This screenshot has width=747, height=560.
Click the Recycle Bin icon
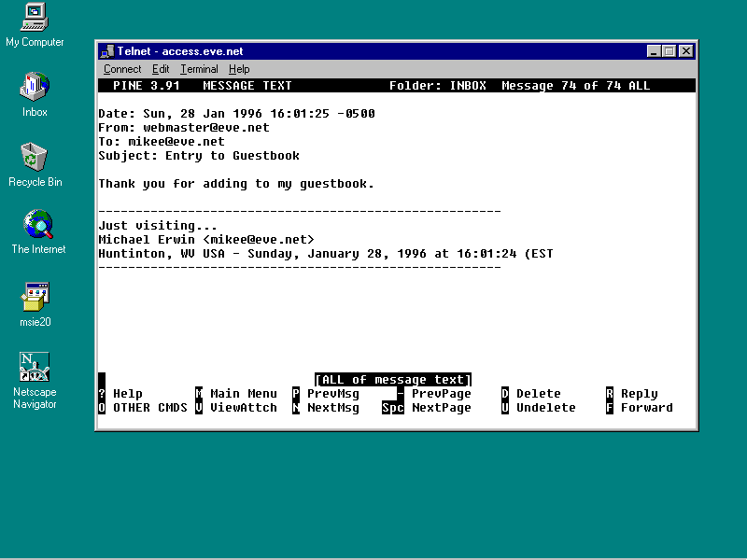pos(35,157)
